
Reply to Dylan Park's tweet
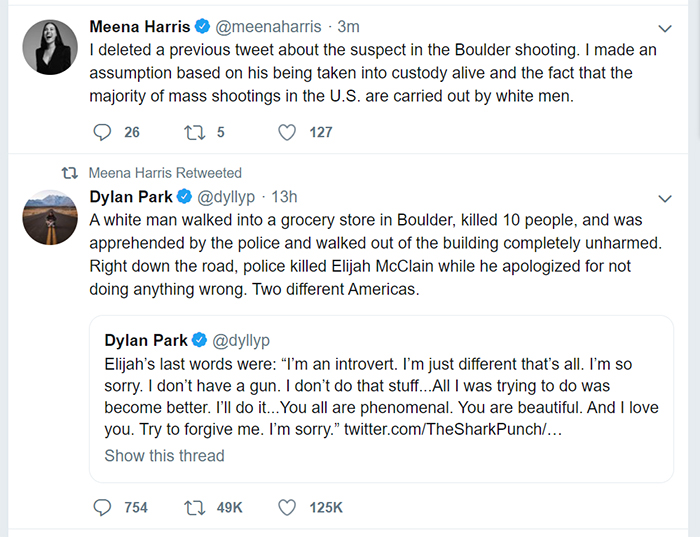point(102,508)
